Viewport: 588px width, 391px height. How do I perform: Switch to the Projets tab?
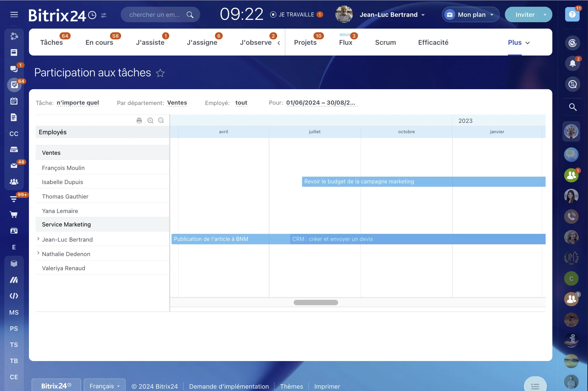tap(305, 42)
